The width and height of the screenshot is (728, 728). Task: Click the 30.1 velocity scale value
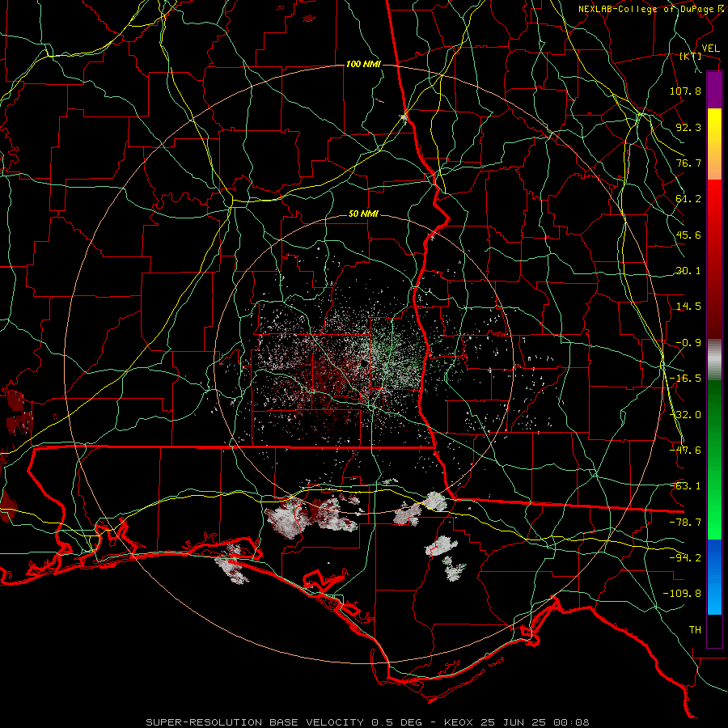[x=688, y=271]
